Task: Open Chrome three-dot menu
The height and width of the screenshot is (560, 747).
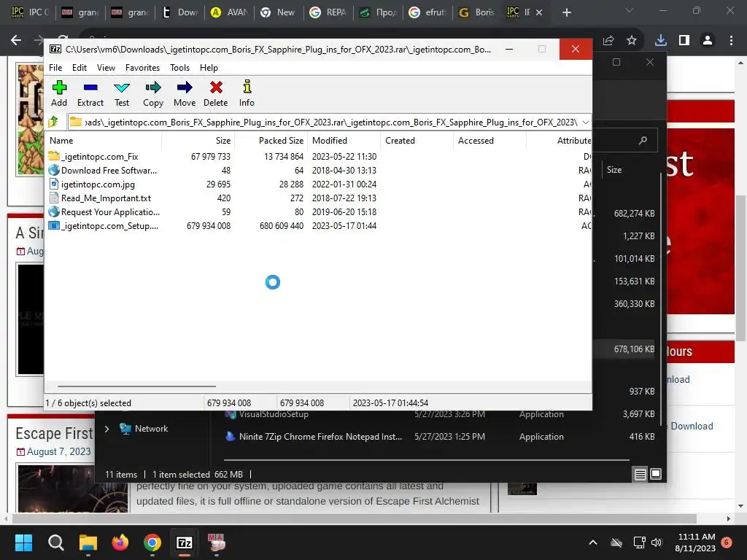Action: tap(731, 41)
